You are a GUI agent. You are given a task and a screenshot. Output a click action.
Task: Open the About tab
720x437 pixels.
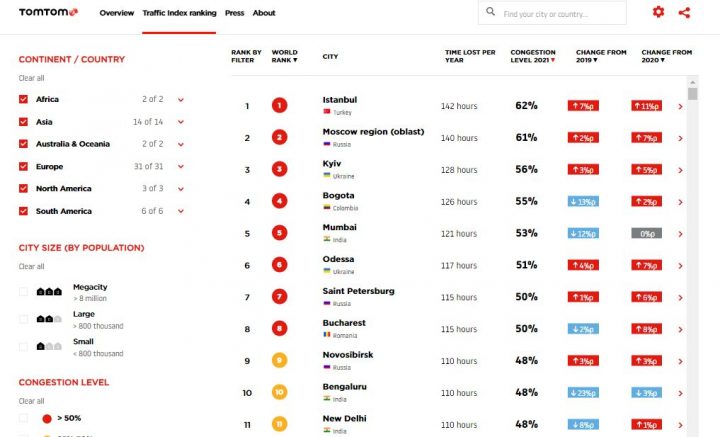[264, 13]
